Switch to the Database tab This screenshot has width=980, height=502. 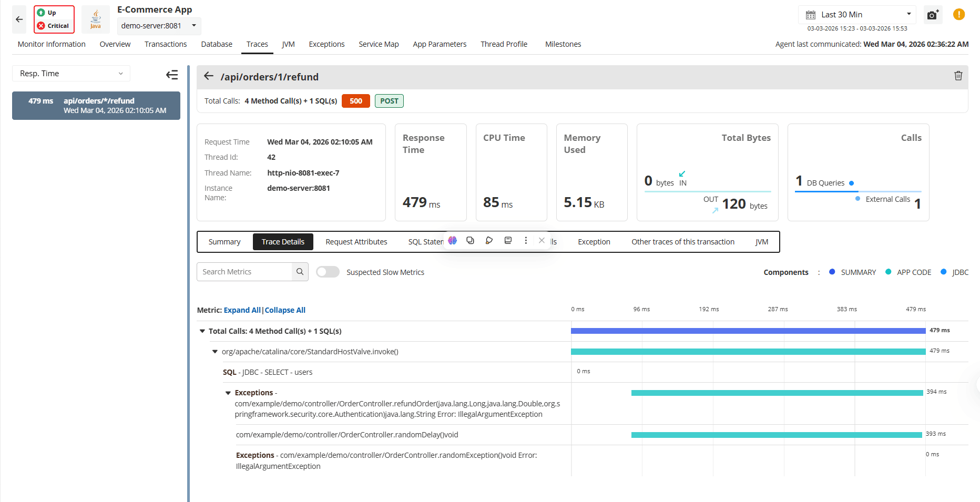(x=217, y=44)
